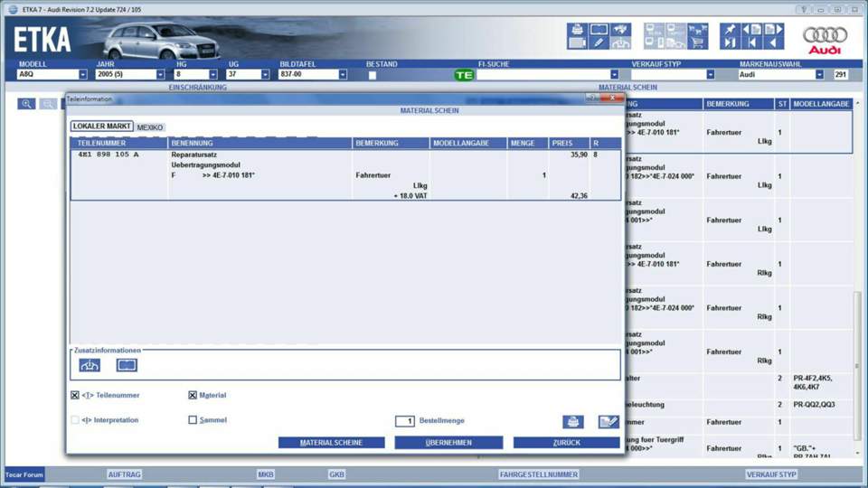
Task: Click the zoom-in magnifier icon
Action: tap(26, 104)
